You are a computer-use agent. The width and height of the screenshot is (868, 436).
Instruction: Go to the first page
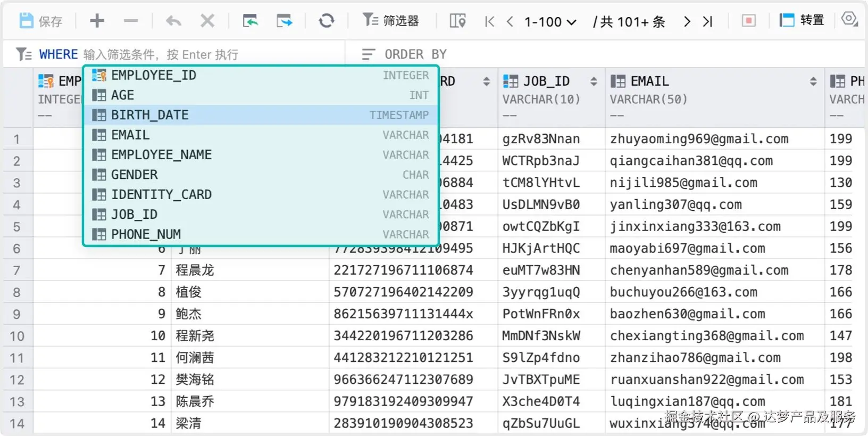[x=490, y=22]
